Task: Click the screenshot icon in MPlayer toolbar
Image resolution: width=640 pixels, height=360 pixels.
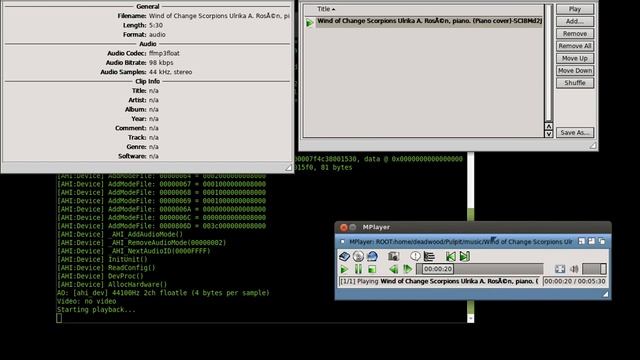Action: click(x=393, y=256)
